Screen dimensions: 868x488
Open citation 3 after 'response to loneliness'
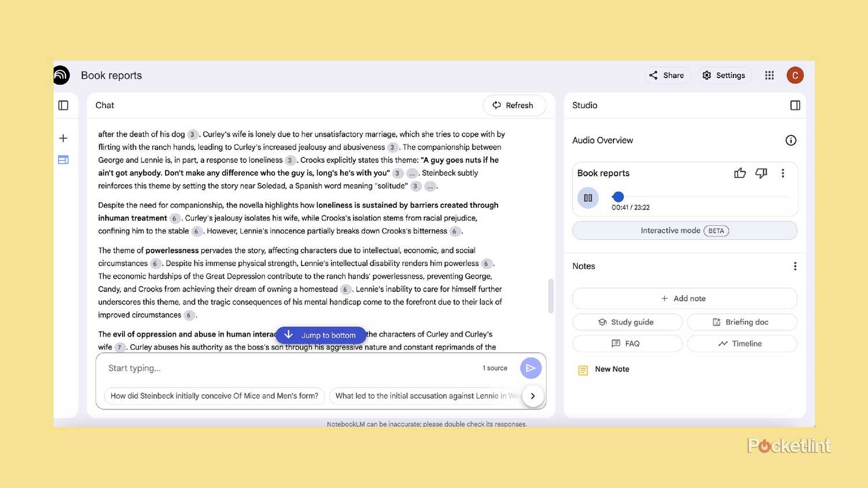coord(290,161)
